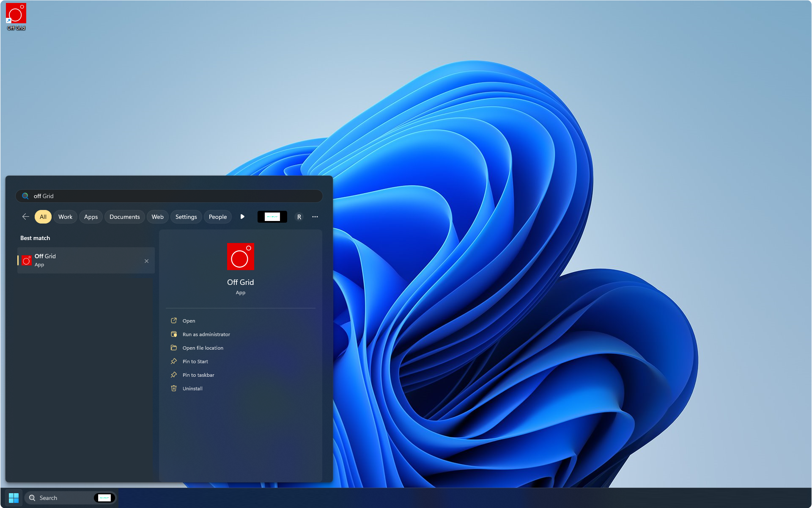This screenshot has height=508, width=812.
Task: Choose Run as administrator
Action: pyautogui.click(x=206, y=334)
